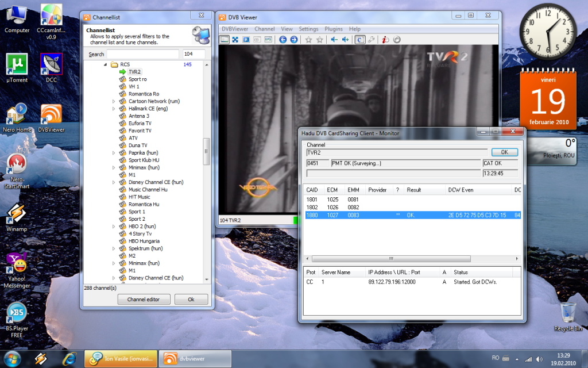
Task: Click horizontal scrollbar in Hadu CAID list
Action: (391, 259)
